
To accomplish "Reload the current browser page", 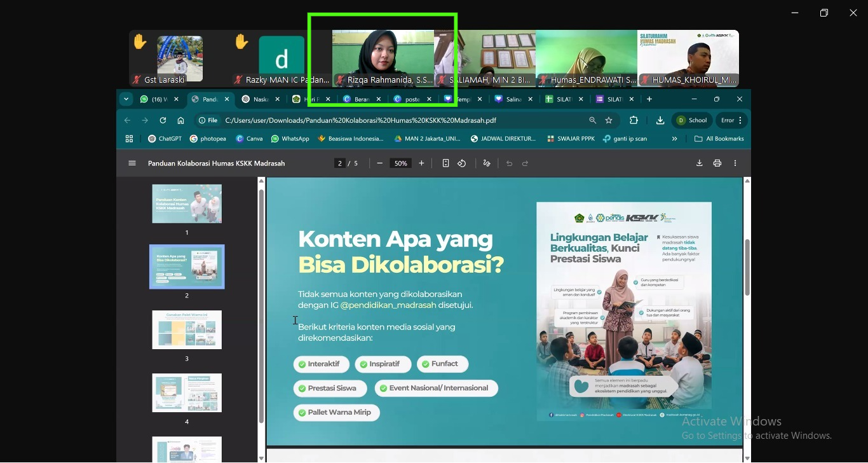I will tap(163, 120).
